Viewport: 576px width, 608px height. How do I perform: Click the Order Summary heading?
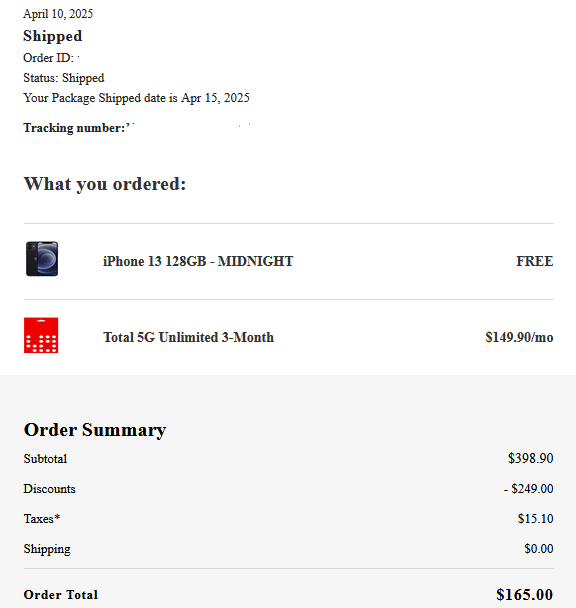click(x=95, y=430)
